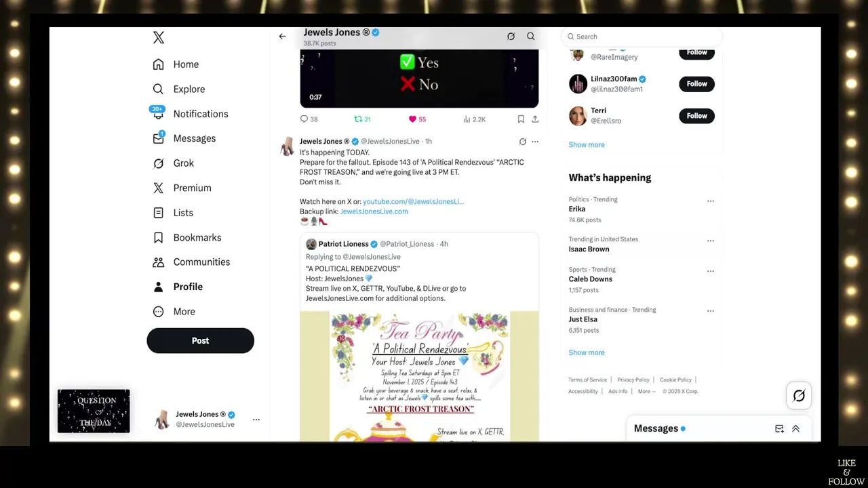Click the Communities people icon
The image size is (868, 488).
[x=158, y=262]
